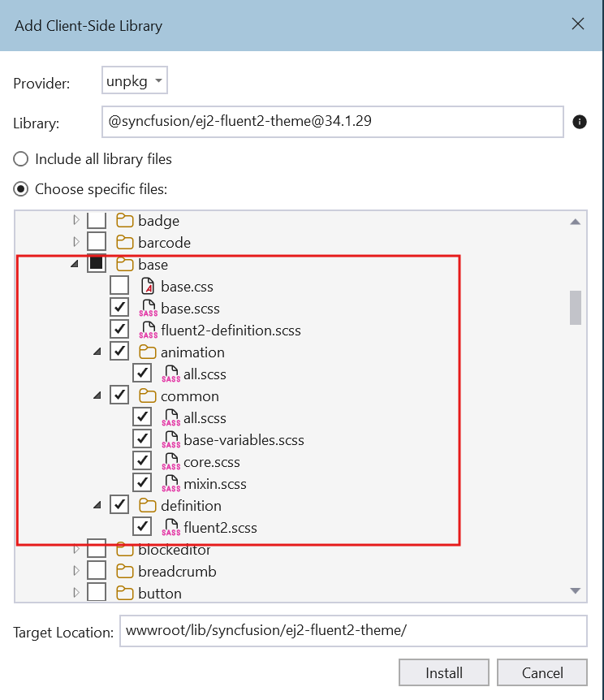The image size is (604, 700).
Task: Collapse the common folder node
Action: pos(97,395)
